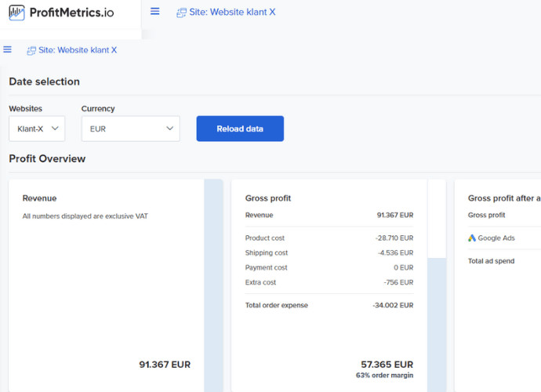Click the 'Product cost' row label
The width and height of the screenshot is (541, 392).
pyautogui.click(x=265, y=238)
